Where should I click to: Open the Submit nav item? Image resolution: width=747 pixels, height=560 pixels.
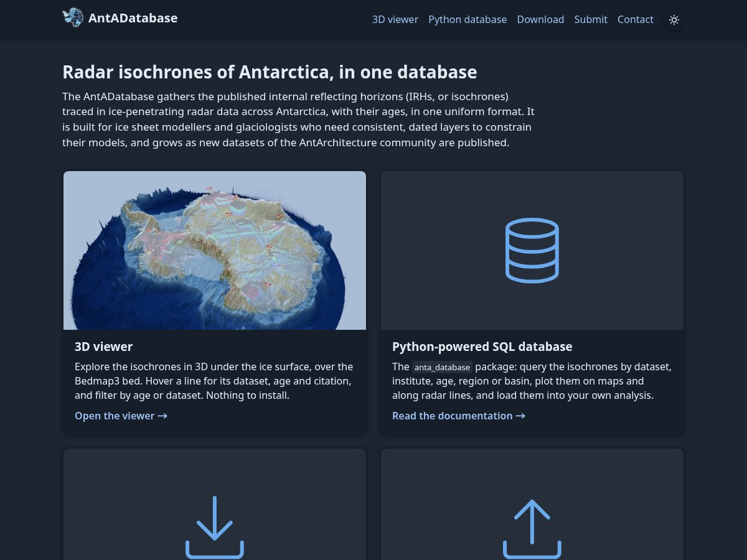(591, 19)
